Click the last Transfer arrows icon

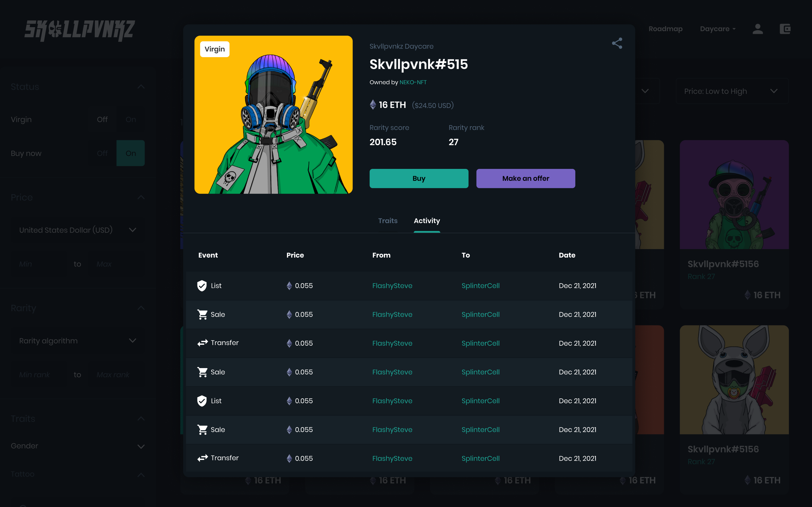point(202,458)
